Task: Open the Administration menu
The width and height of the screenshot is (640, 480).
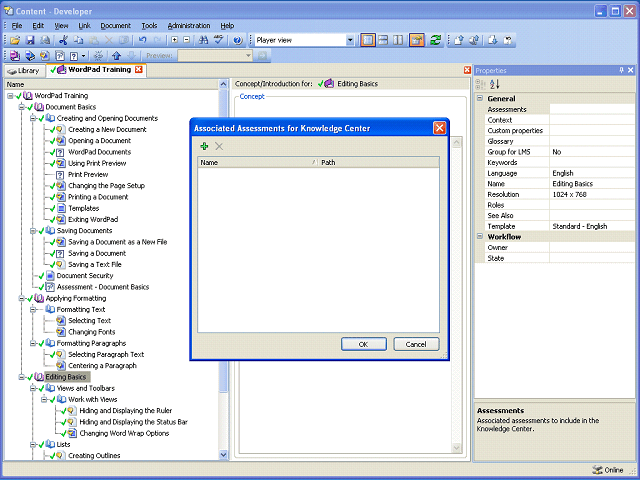Action: [x=189, y=26]
